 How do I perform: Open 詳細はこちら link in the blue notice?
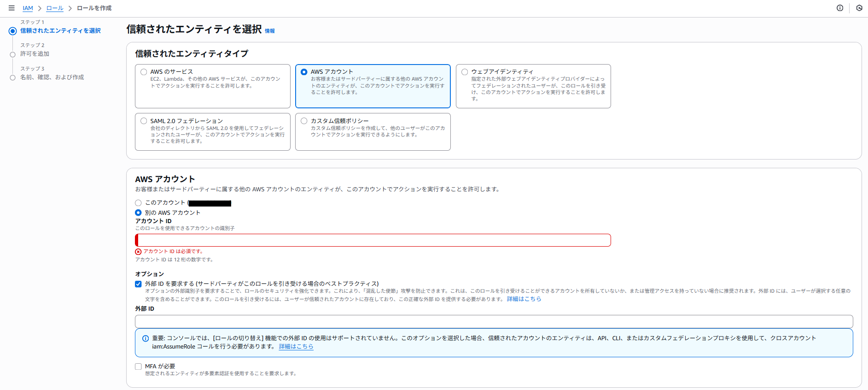pos(296,347)
